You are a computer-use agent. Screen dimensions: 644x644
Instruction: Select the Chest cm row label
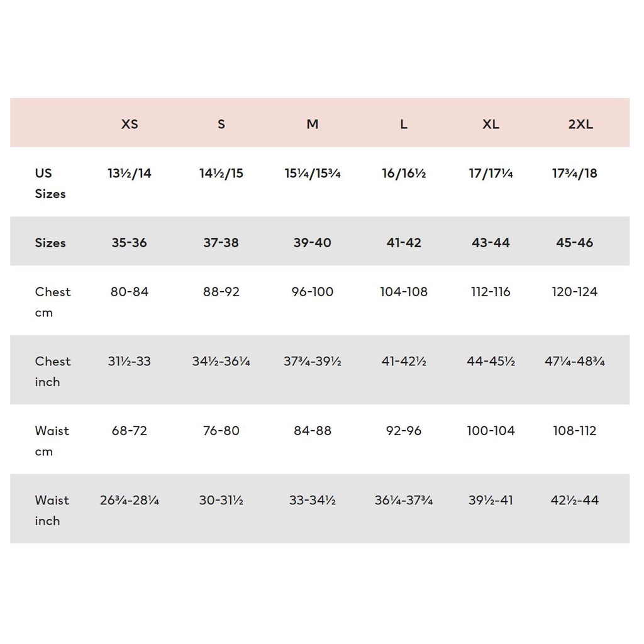click(x=53, y=302)
